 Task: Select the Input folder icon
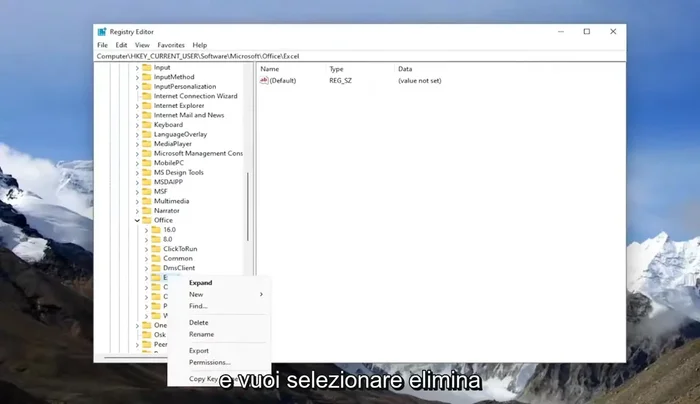pos(146,67)
